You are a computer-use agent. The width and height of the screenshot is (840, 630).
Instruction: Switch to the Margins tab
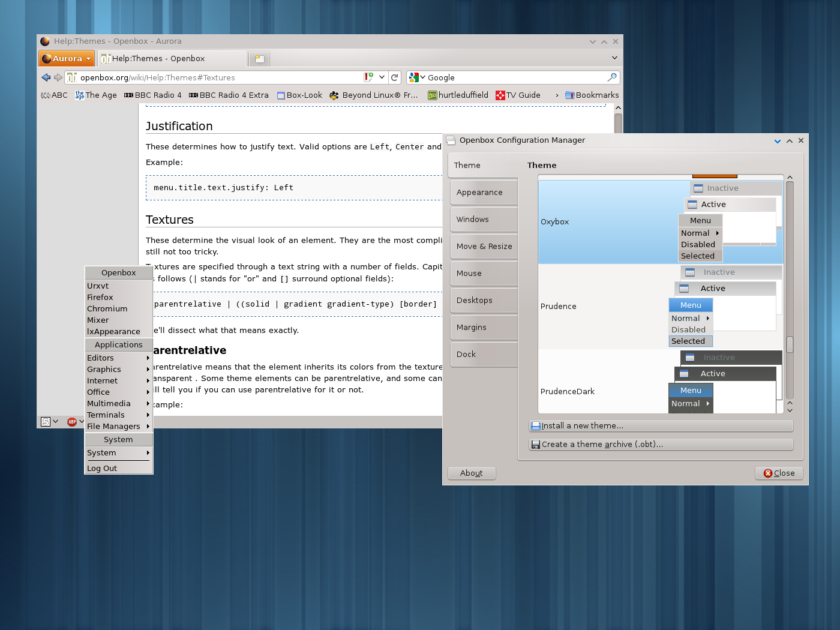tap(484, 328)
